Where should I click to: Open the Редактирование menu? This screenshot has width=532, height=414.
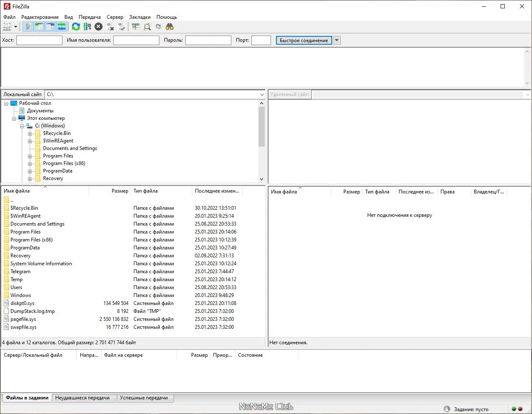[x=40, y=17]
